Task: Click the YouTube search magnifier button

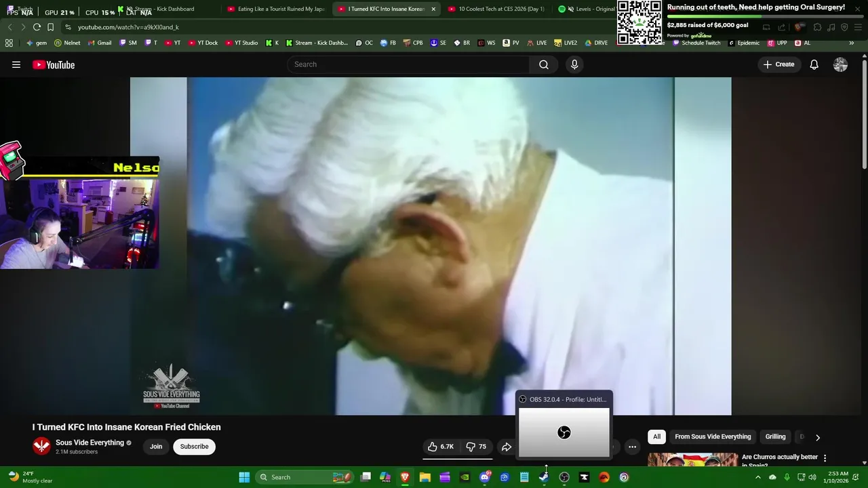Action: coord(544,64)
